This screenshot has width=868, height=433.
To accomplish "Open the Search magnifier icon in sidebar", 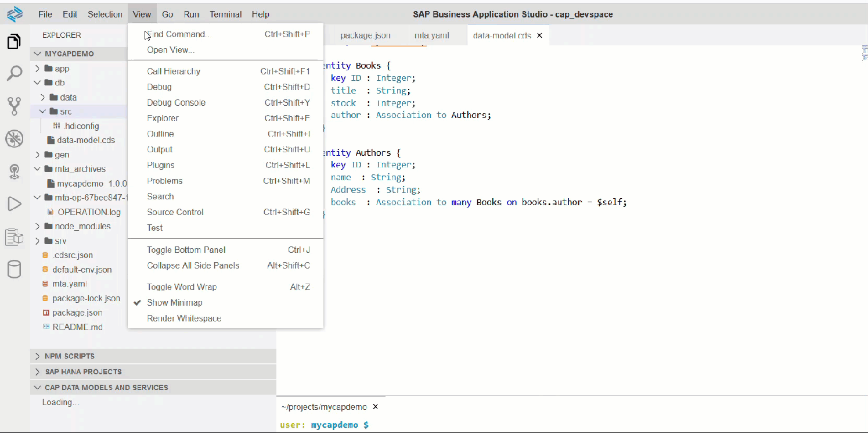I will pyautogui.click(x=14, y=73).
